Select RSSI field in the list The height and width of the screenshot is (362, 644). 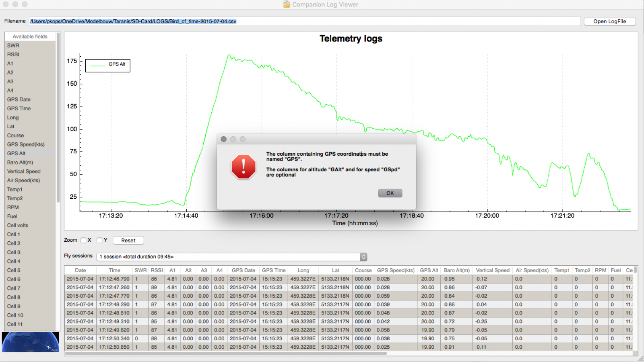pyautogui.click(x=30, y=54)
